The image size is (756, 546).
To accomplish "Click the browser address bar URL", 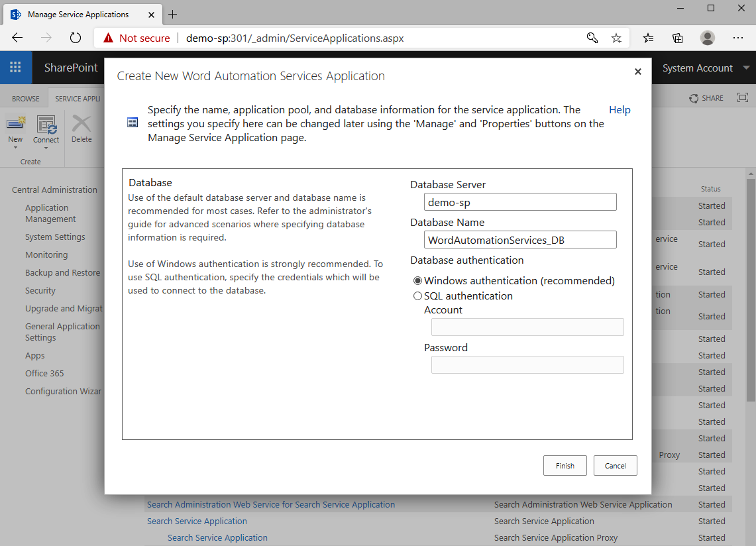I will click(295, 38).
